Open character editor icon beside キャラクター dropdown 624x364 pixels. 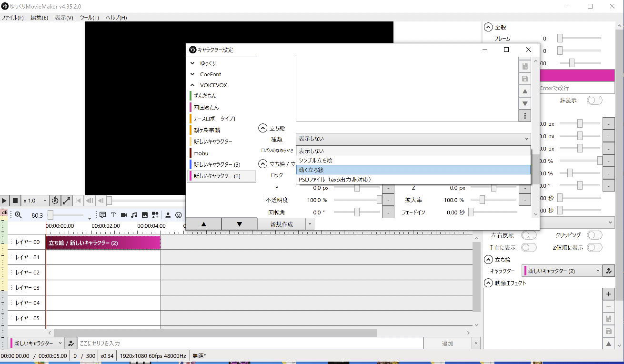click(x=609, y=271)
